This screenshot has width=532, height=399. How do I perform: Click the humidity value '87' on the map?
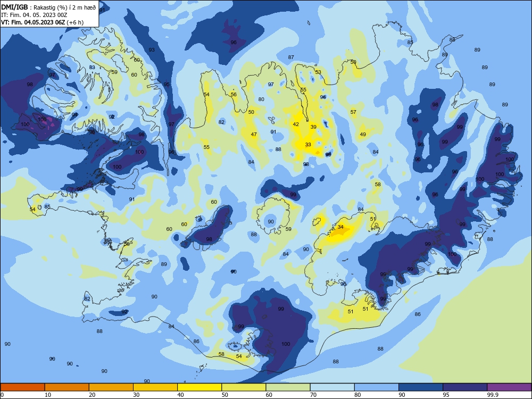[x=291, y=57]
